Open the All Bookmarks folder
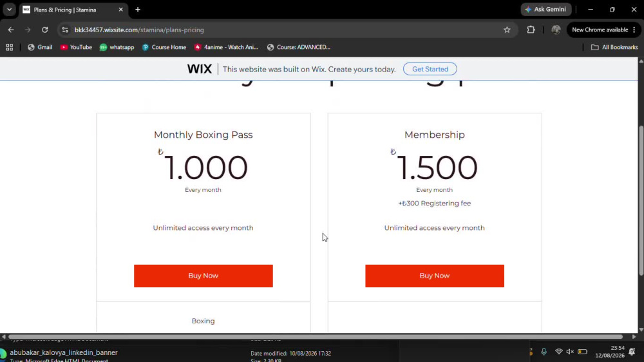 point(614,47)
